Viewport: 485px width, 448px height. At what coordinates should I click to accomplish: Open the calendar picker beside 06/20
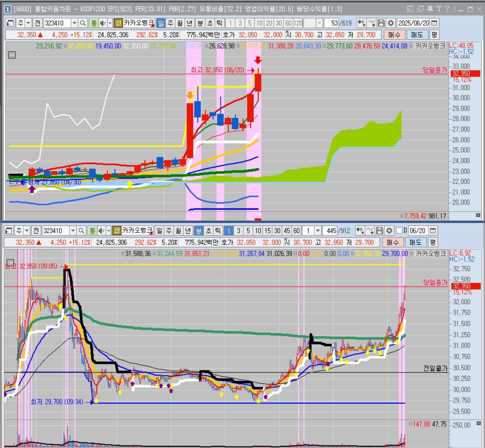pos(433,231)
